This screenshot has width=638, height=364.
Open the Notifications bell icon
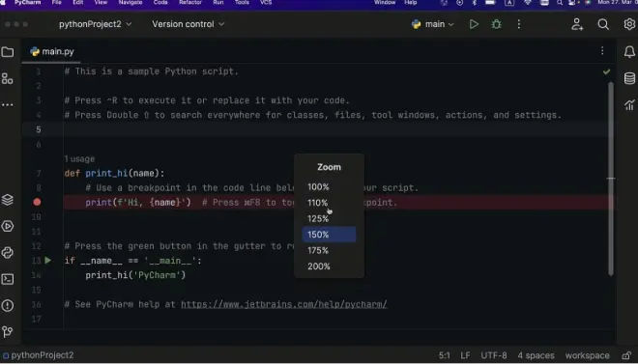[629, 52]
